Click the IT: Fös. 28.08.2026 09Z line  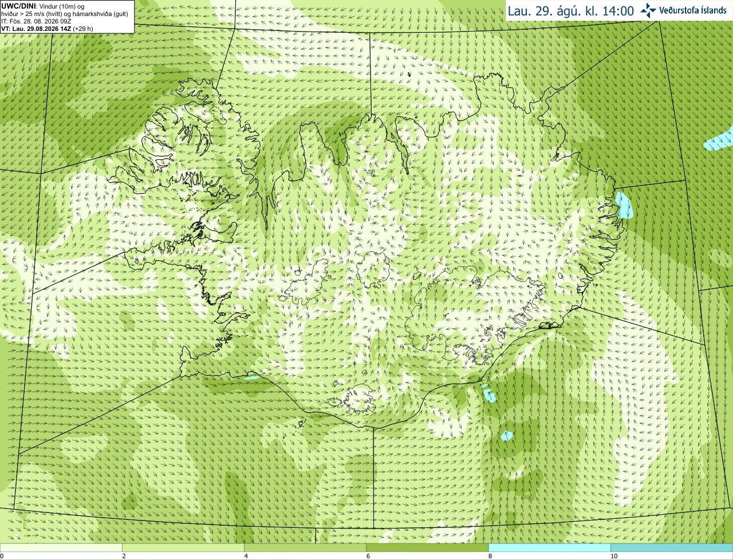(x=37, y=21)
